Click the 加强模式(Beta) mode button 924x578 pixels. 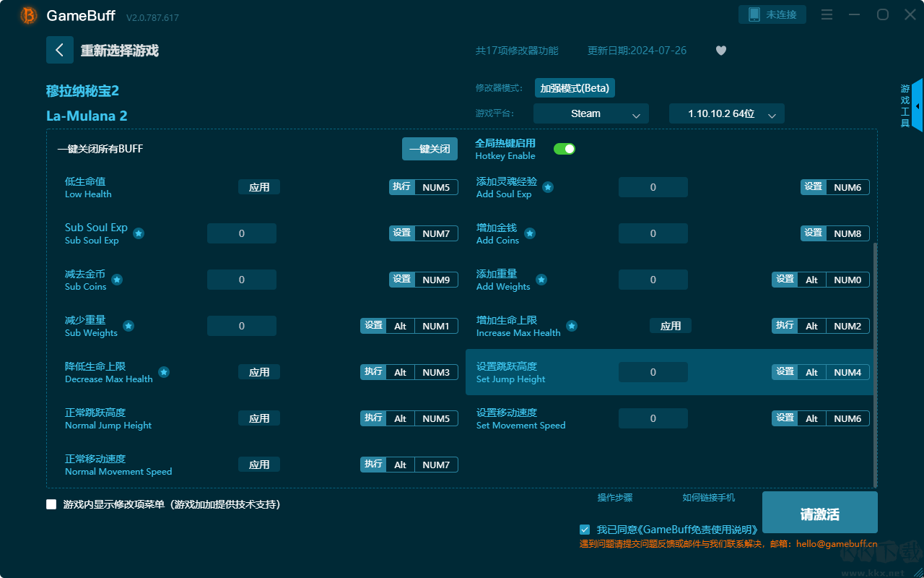[x=575, y=88]
